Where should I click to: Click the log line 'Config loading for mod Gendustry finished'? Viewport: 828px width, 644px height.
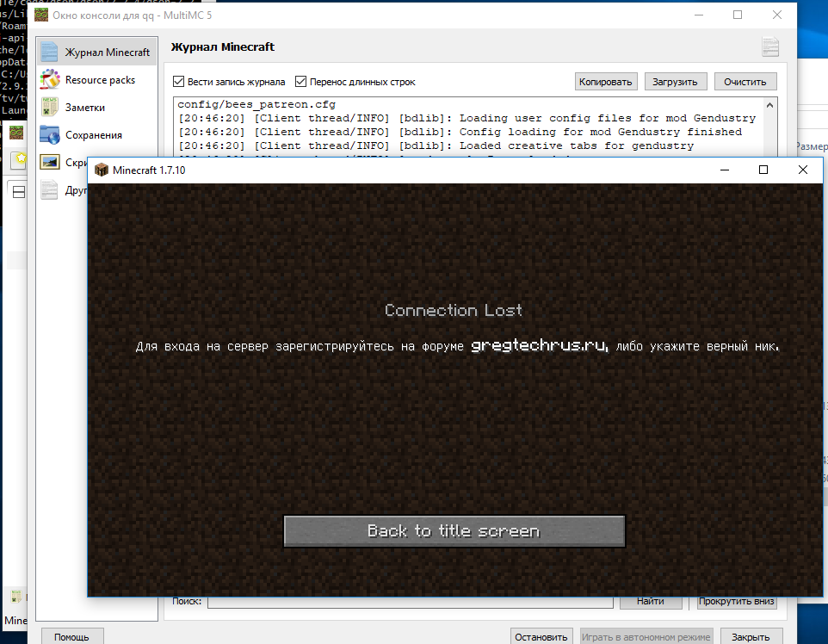tap(460, 132)
